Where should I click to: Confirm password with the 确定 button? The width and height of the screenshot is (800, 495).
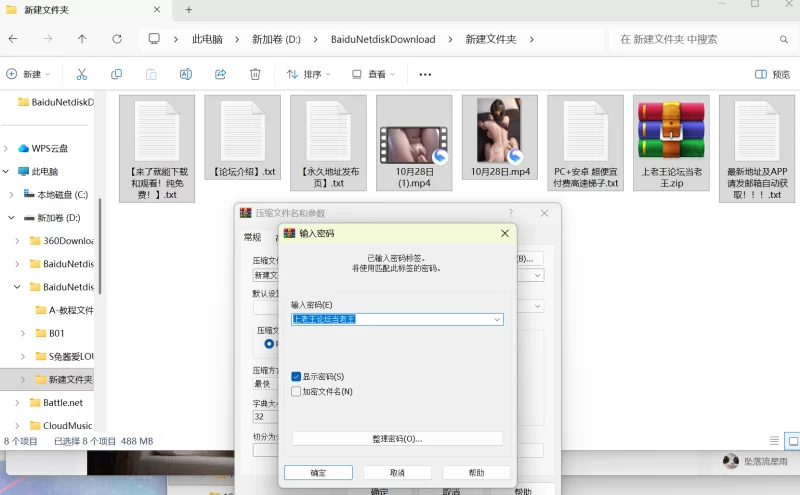[318, 472]
